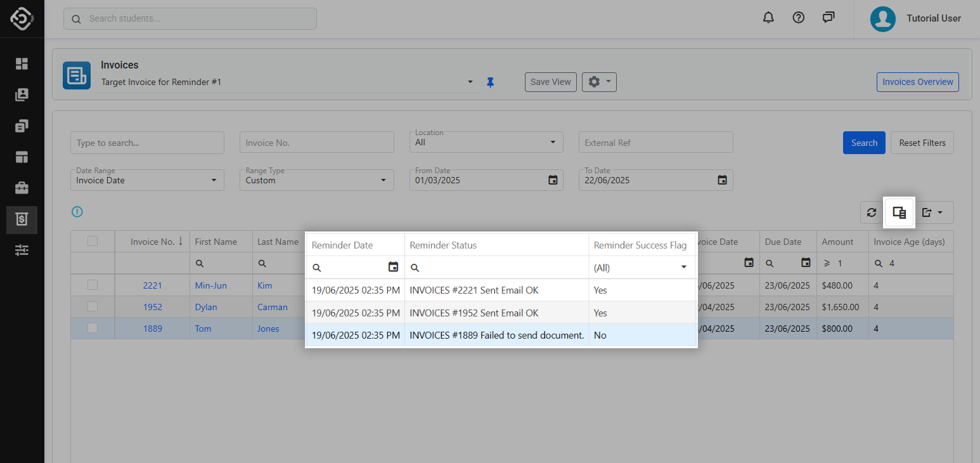The height and width of the screenshot is (463, 980).
Task: Click the column chooser icon
Action: pyautogui.click(x=899, y=212)
